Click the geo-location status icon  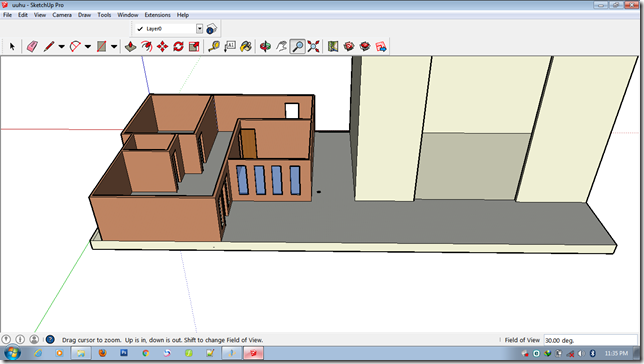(6, 339)
